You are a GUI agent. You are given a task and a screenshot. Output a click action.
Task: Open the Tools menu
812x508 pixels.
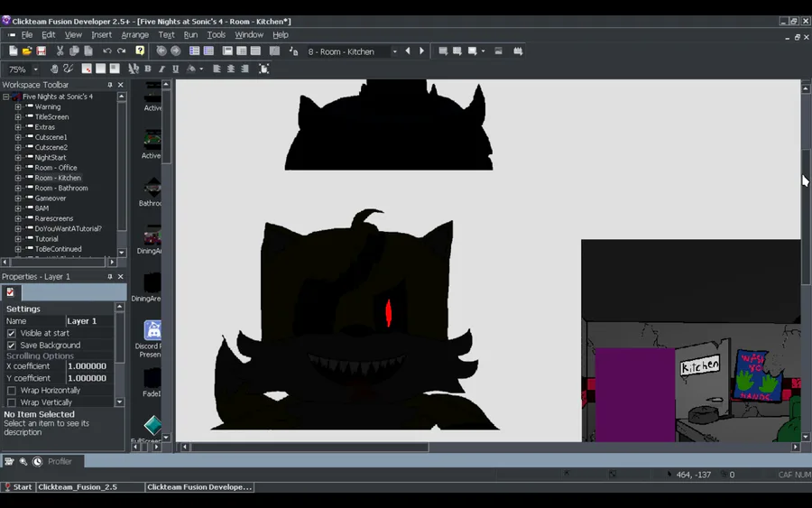tap(216, 34)
